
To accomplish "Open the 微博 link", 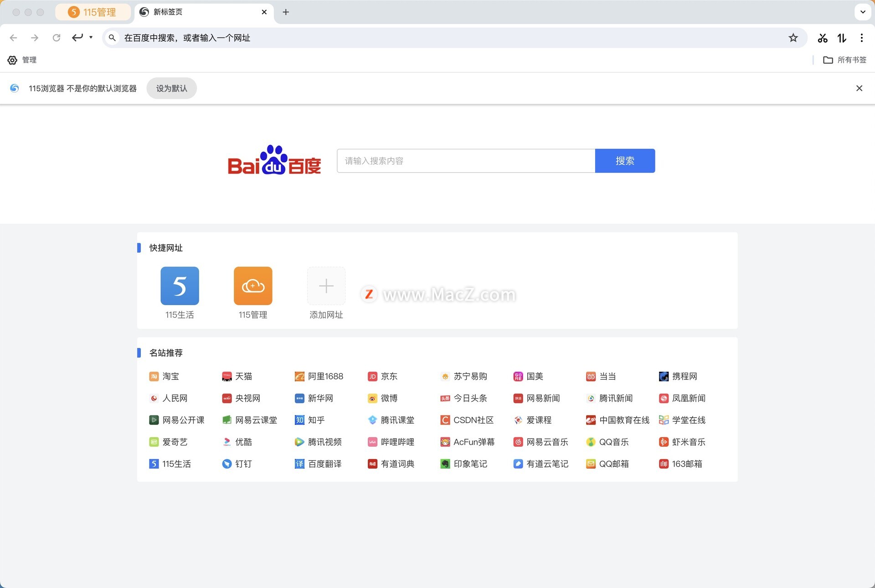I will [383, 398].
